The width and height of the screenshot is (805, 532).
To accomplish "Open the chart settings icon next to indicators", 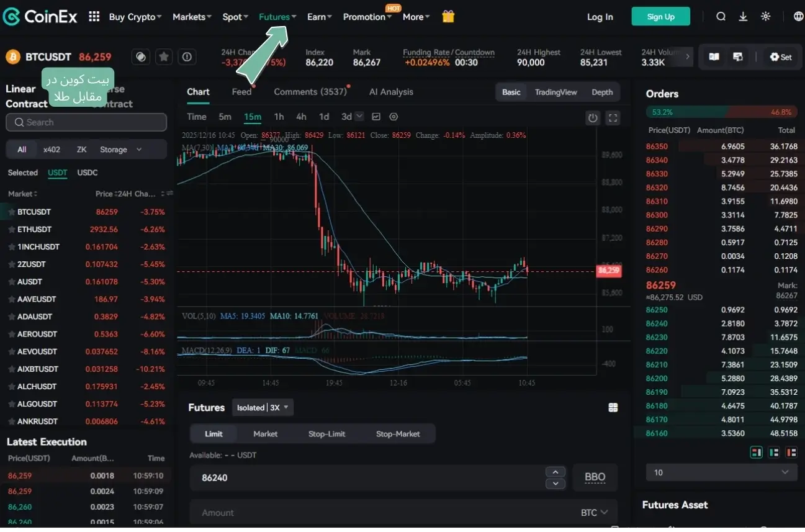I will (x=394, y=117).
